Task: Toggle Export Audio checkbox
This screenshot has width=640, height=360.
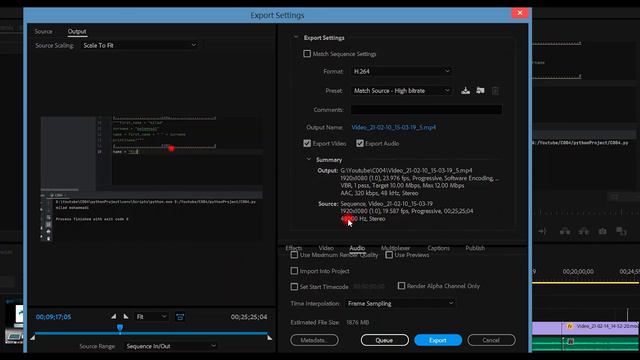Action: point(360,143)
